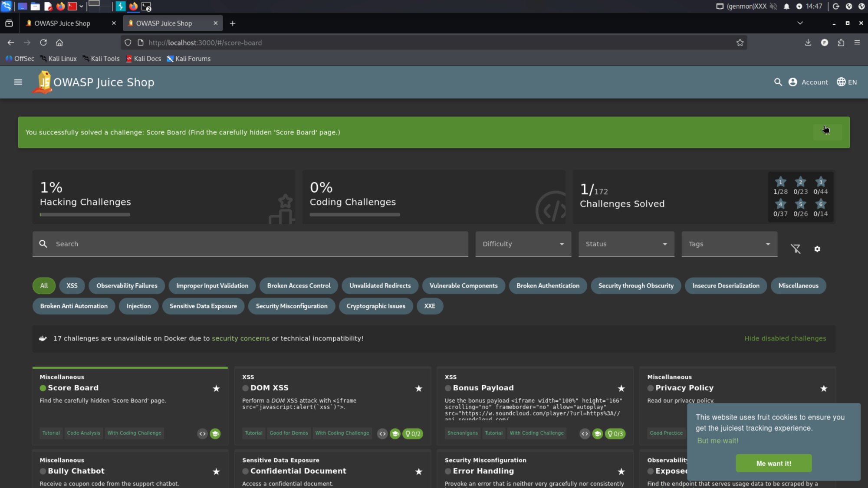This screenshot has height=488, width=868.
Task: Expand the Difficulty filter dropdown
Action: click(523, 244)
